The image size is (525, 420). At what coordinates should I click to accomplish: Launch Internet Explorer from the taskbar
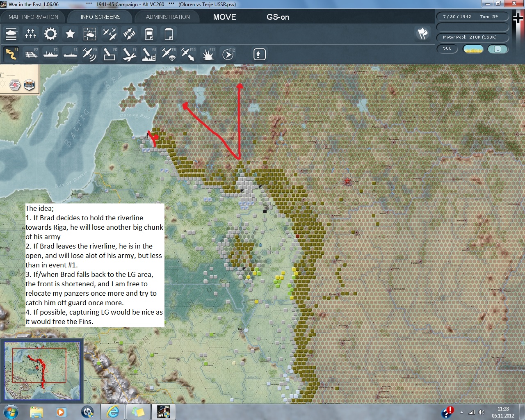tap(113, 412)
